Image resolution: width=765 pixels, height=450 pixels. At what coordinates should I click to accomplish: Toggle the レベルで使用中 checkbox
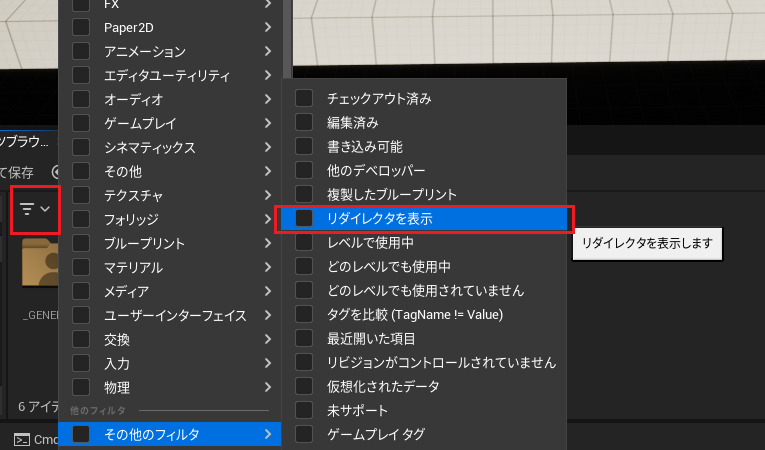pyautogui.click(x=304, y=243)
